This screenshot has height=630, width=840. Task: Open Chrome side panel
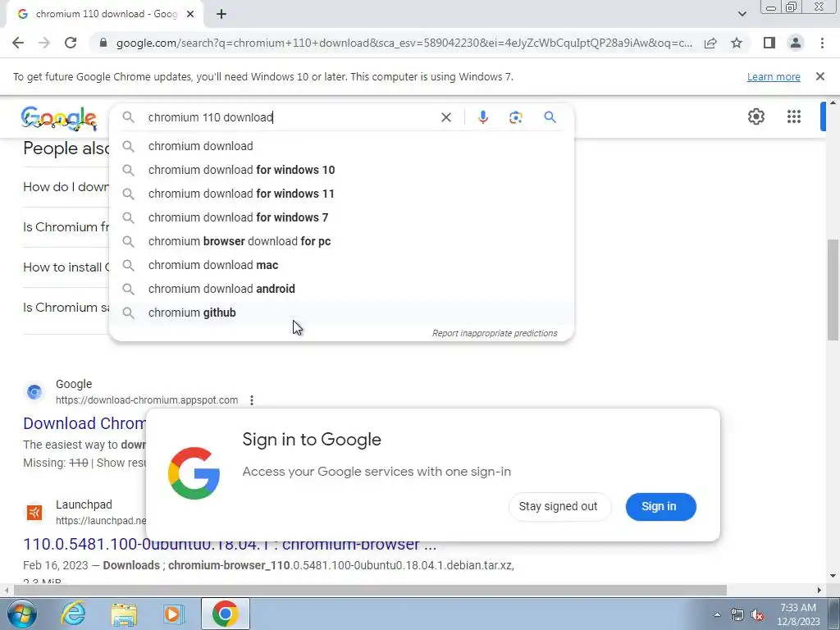pyautogui.click(x=769, y=43)
